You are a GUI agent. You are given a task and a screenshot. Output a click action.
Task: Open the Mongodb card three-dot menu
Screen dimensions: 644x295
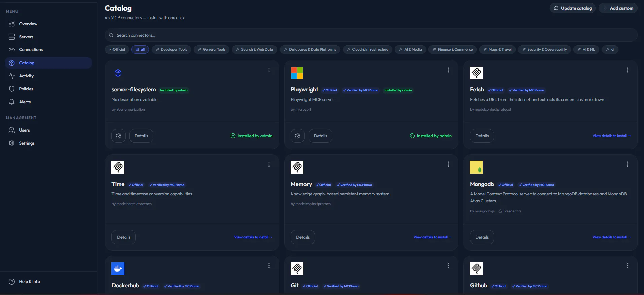coord(627,164)
